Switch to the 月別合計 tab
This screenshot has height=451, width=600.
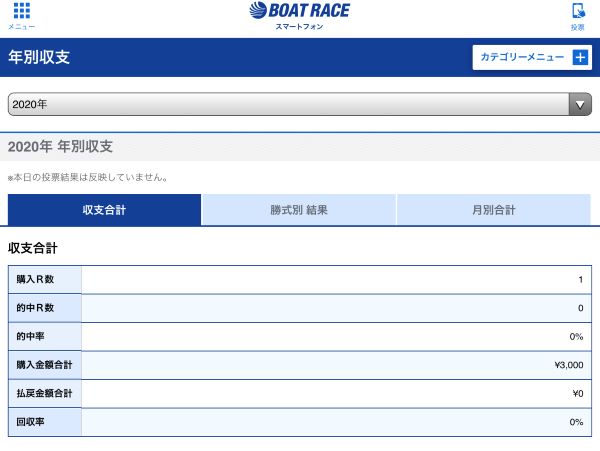[494, 210]
